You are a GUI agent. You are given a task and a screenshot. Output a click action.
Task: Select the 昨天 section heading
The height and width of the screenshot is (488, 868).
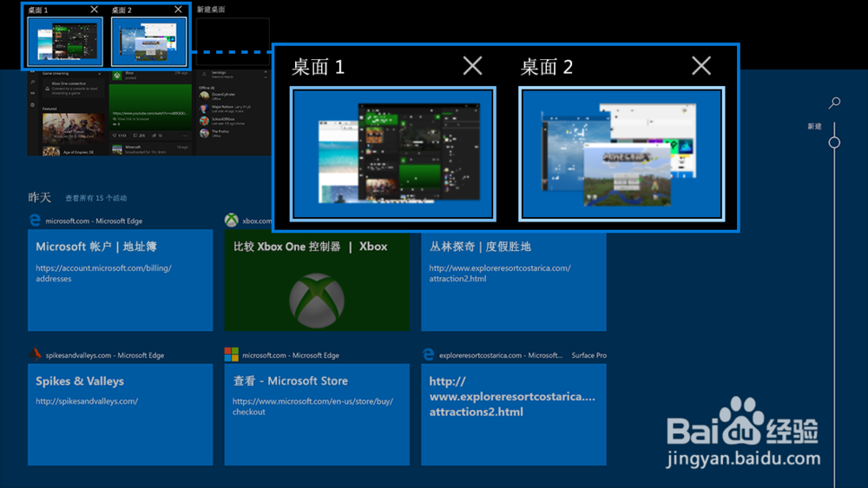tap(39, 197)
